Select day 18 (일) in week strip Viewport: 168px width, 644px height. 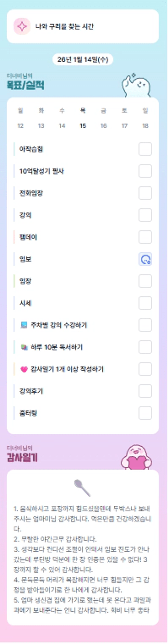(x=145, y=125)
